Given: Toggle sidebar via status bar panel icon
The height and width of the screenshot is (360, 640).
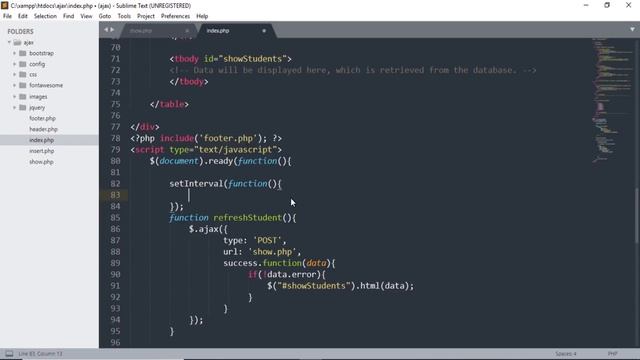Looking at the screenshot, I should [x=9, y=353].
